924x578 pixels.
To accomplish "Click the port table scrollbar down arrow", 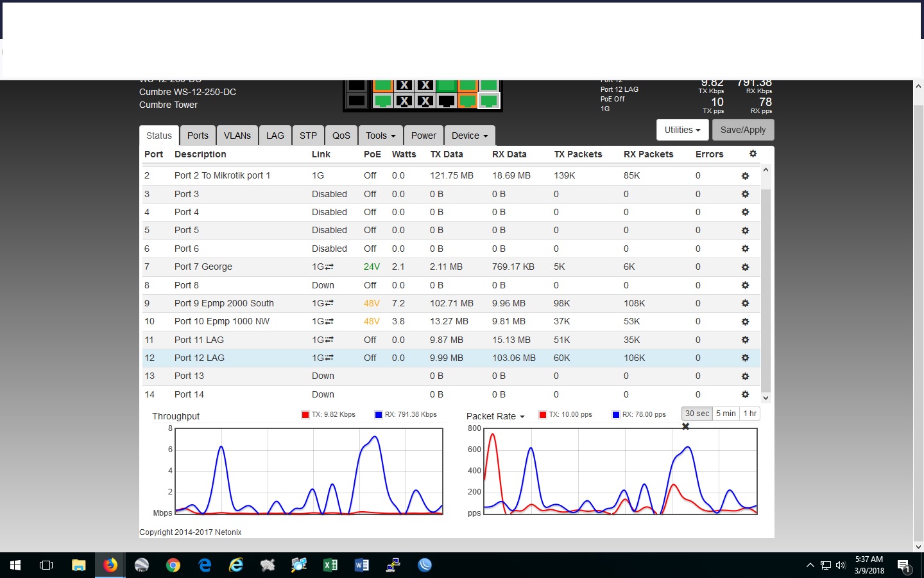I will tap(766, 398).
